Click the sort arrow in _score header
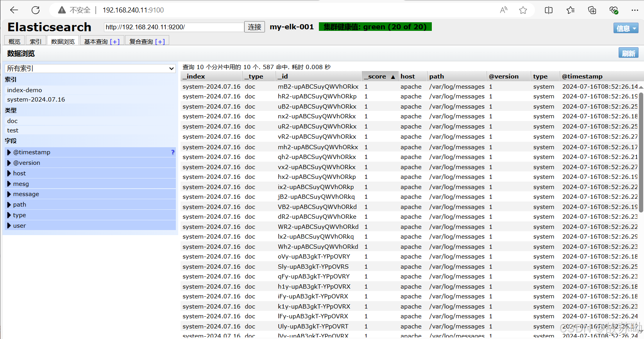The image size is (644, 339). (393, 77)
